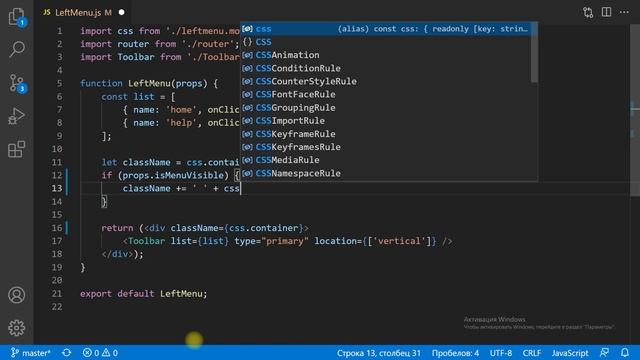Switch to the LeftMenu.js tab

click(x=78, y=13)
